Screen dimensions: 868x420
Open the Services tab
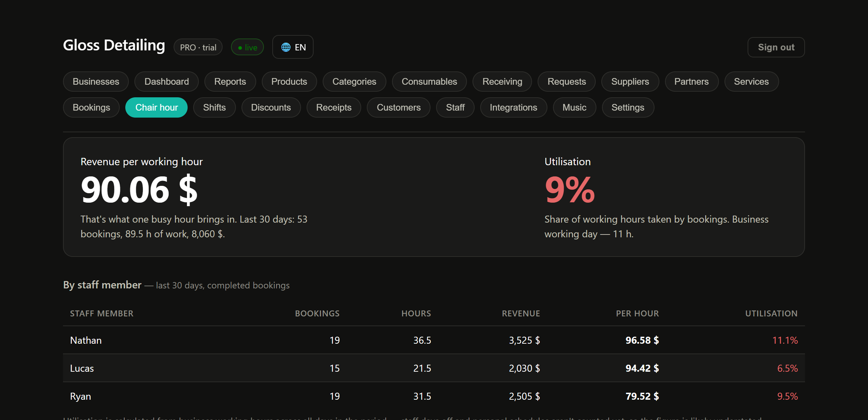point(751,82)
